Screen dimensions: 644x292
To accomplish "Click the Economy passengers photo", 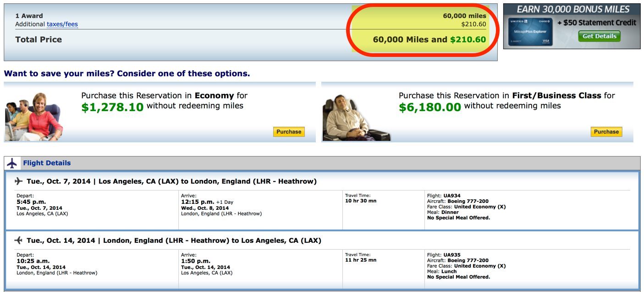I will pos(33,116).
